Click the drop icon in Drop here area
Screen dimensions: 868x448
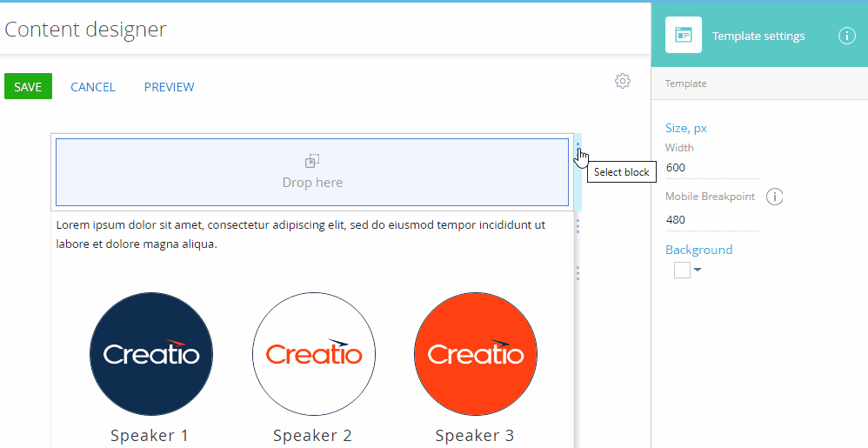pos(312,161)
